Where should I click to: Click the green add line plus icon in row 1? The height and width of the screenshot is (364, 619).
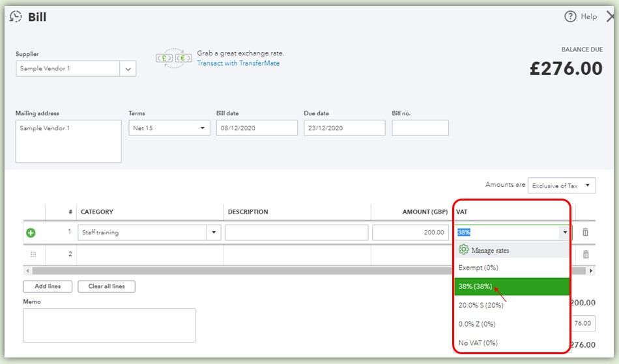tap(31, 232)
